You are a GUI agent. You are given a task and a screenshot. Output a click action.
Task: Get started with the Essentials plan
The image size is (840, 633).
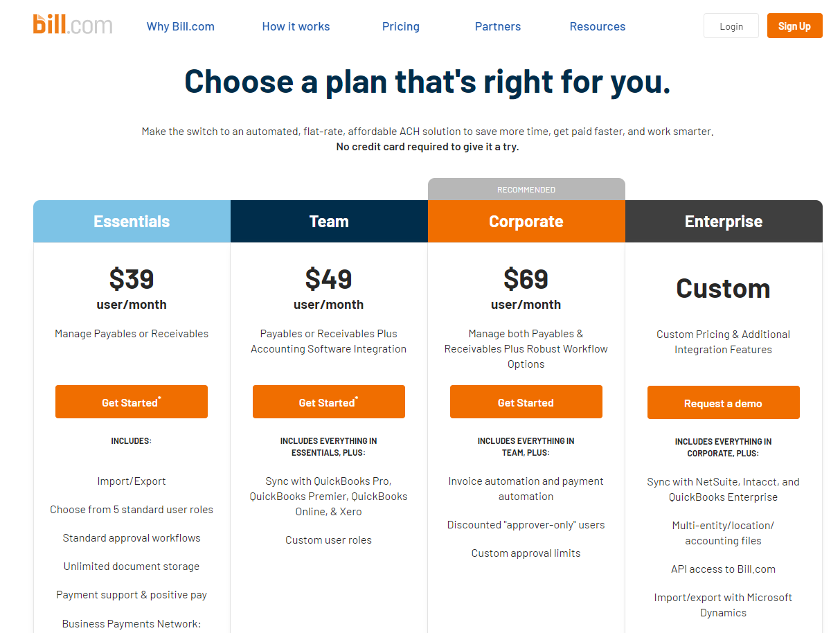(132, 402)
